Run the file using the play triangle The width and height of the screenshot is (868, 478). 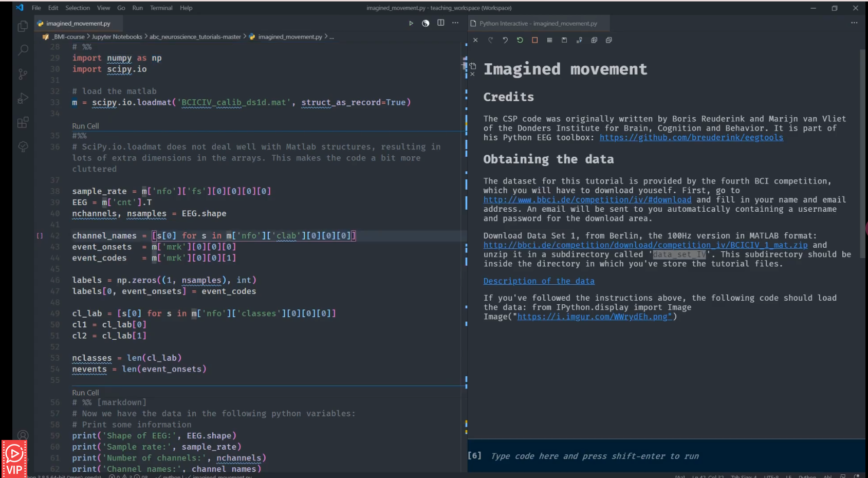point(411,23)
